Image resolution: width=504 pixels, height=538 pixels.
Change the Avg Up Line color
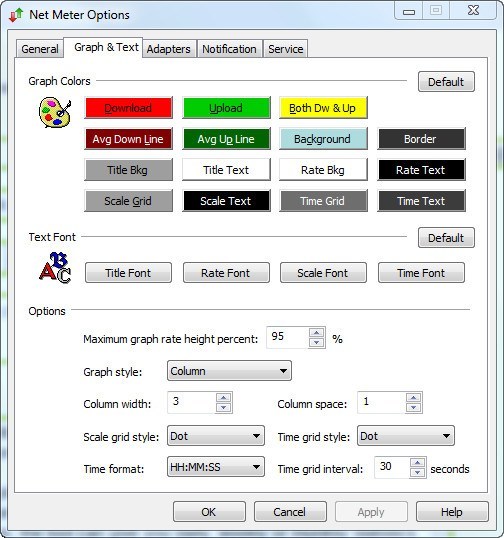226,139
